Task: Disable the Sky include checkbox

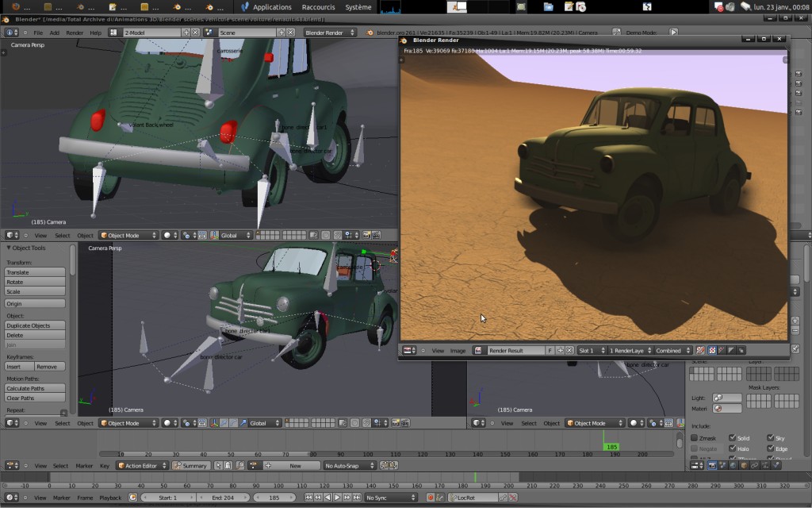Action: 772,438
